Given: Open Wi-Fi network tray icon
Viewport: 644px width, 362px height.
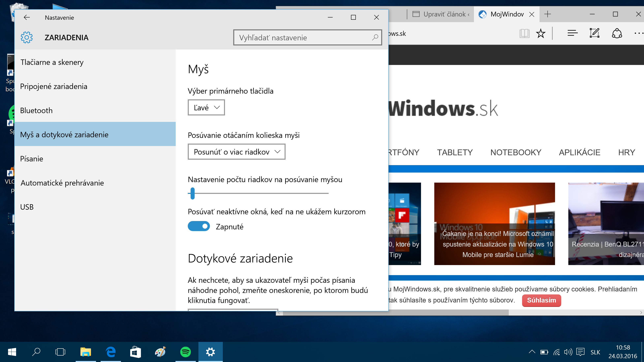Looking at the screenshot, I should 556,352.
